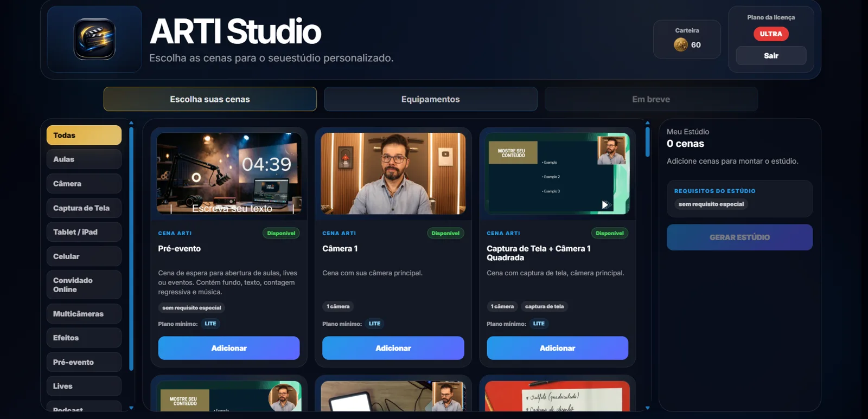This screenshot has height=419, width=868.
Task: Select the Todas category filter
Action: (84, 135)
